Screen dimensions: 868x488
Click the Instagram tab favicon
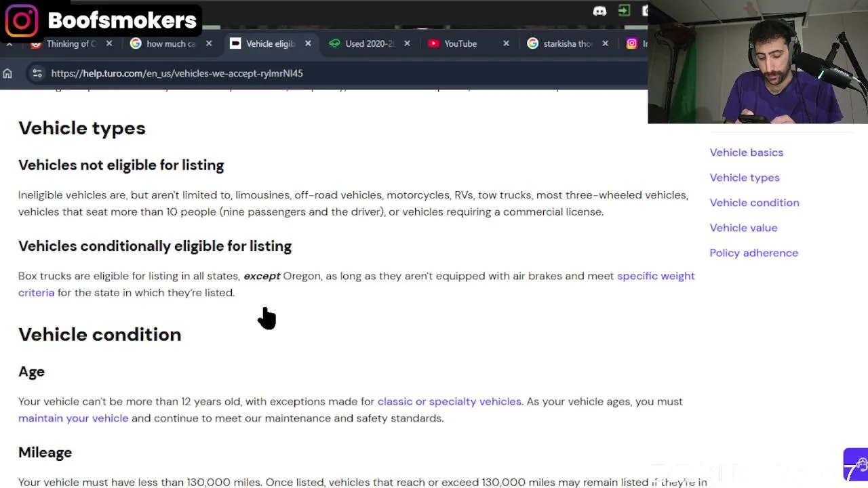tap(632, 43)
